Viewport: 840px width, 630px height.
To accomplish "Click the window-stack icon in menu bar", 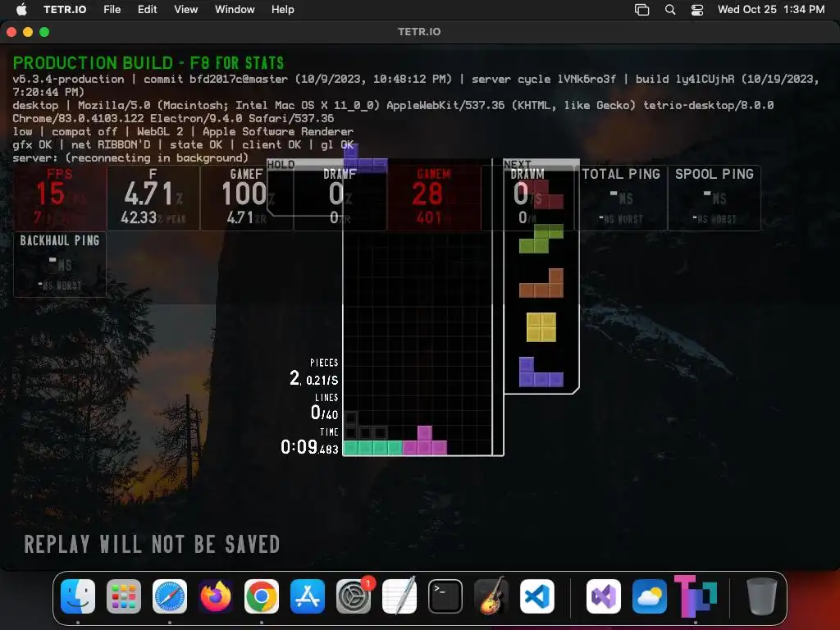I will 641,9.
